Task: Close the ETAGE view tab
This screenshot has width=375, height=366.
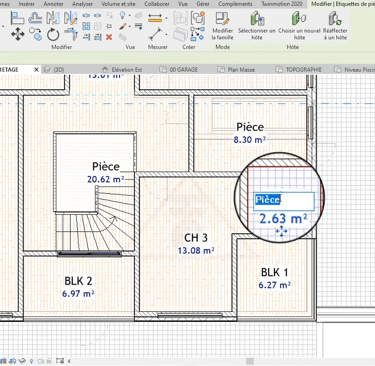Action: pyautogui.click(x=36, y=70)
